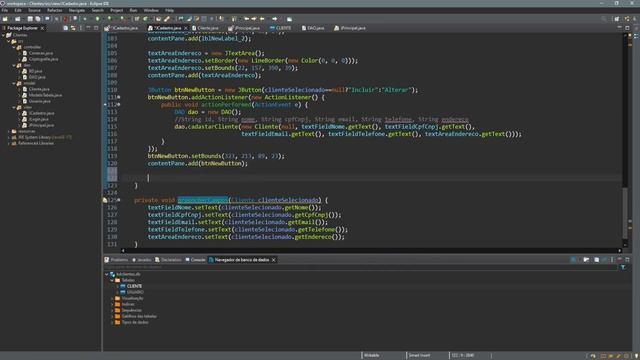Close the Package Explorer view

(42, 28)
